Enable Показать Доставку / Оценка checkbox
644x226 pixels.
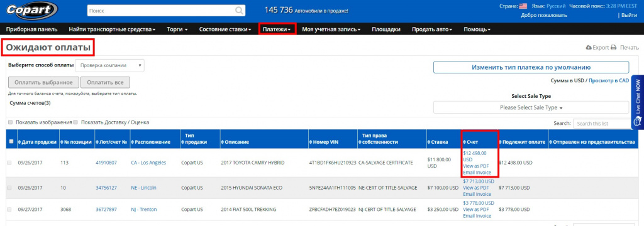[76, 122]
